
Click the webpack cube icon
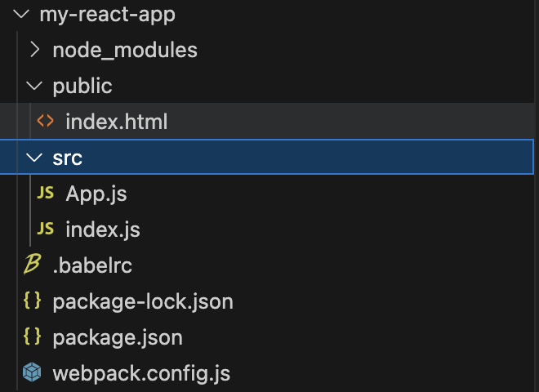(x=32, y=373)
